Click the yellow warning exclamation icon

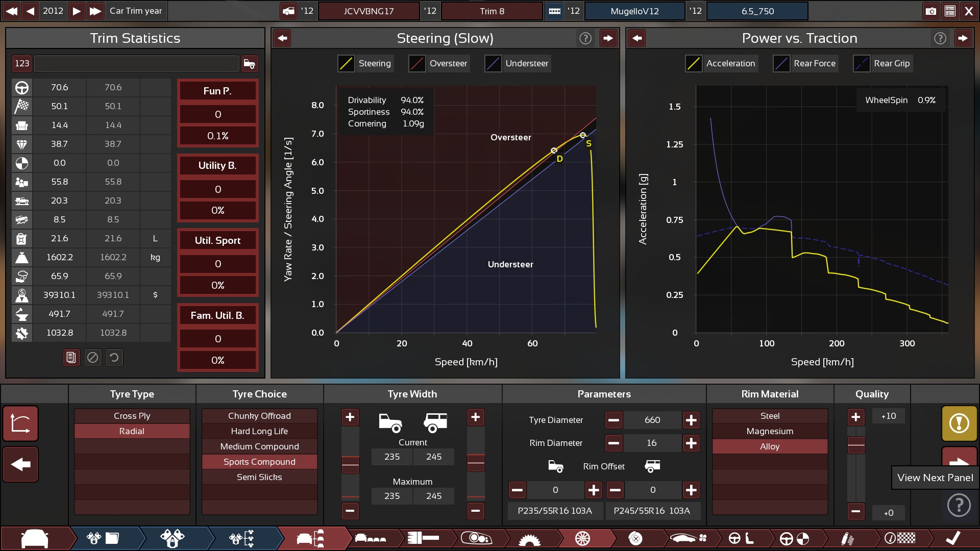click(x=959, y=423)
